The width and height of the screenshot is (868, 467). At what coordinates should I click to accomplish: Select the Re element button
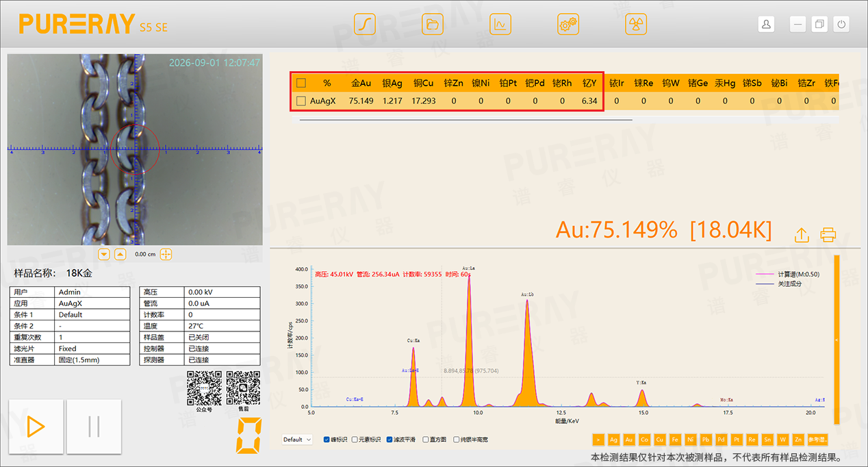[752, 440]
